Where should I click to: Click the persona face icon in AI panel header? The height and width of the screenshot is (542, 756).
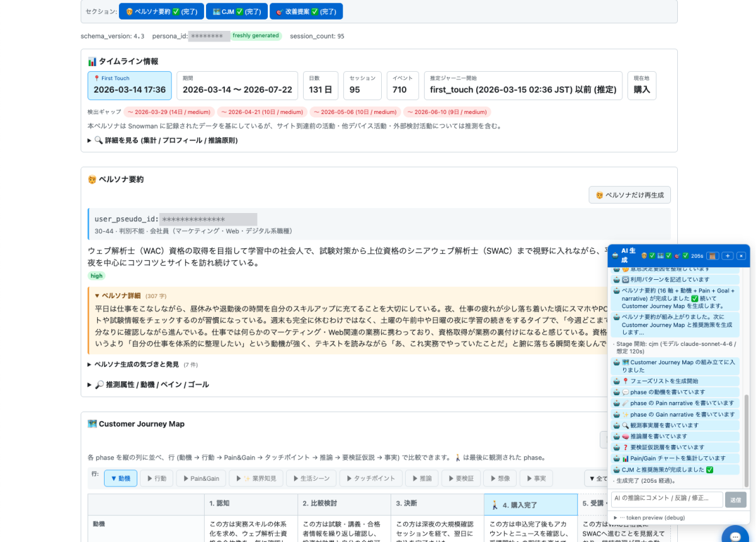644,256
